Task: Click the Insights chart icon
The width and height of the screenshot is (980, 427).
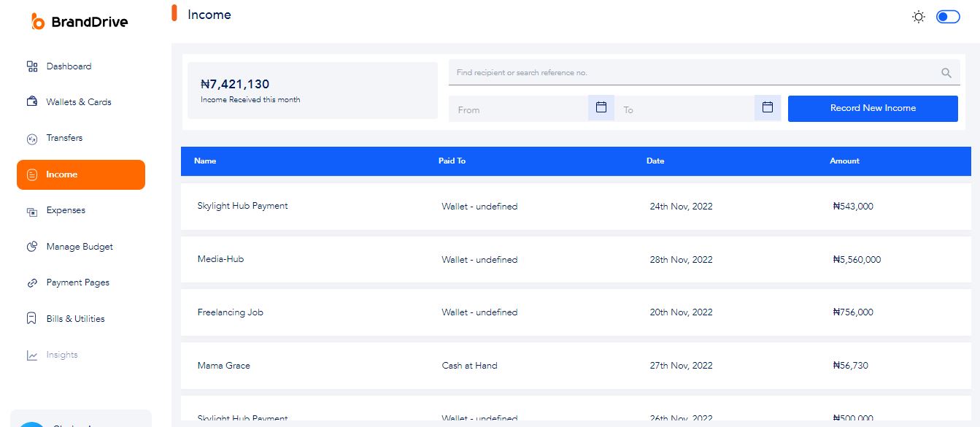Action: [x=32, y=355]
